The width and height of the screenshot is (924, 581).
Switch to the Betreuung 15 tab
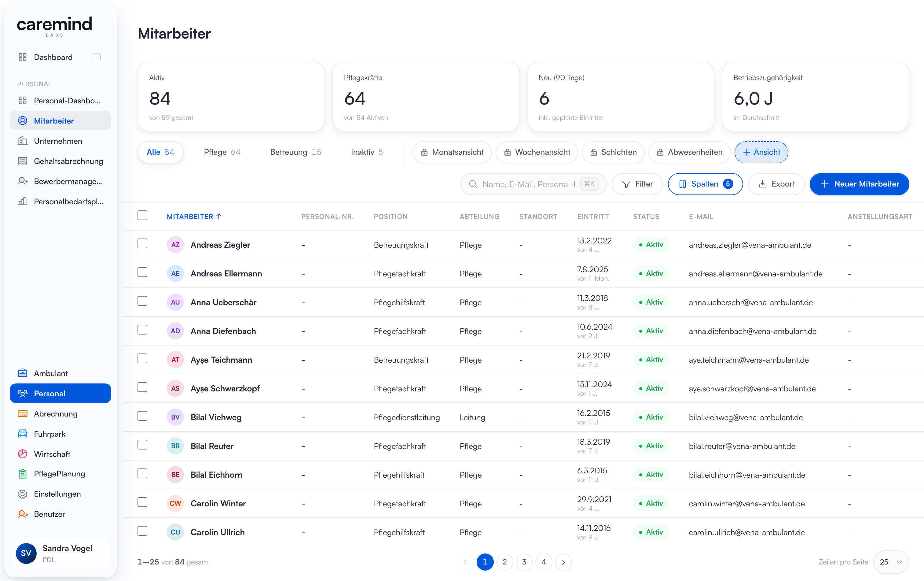point(295,152)
